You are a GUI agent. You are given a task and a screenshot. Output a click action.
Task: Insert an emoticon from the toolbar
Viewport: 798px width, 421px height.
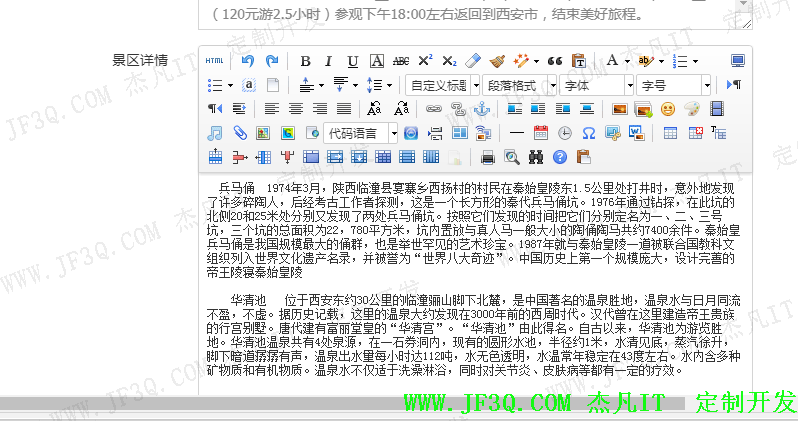pyautogui.click(x=667, y=109)
